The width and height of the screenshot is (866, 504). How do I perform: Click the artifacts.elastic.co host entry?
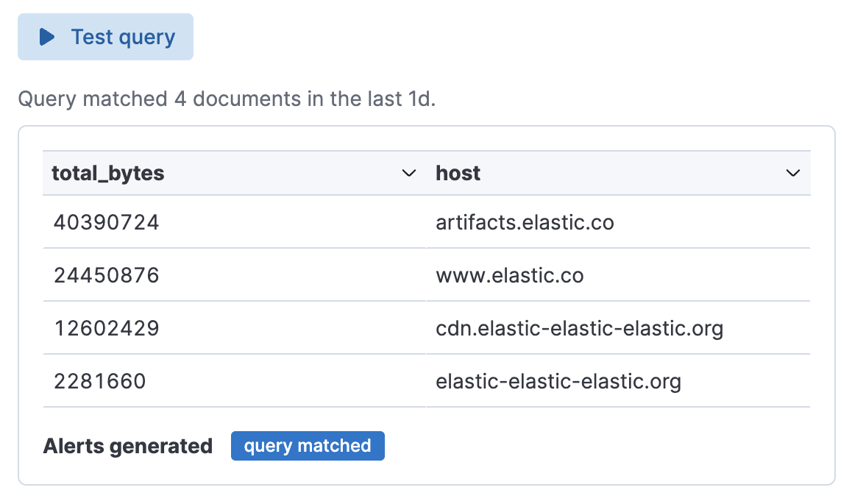click(525, 222)
